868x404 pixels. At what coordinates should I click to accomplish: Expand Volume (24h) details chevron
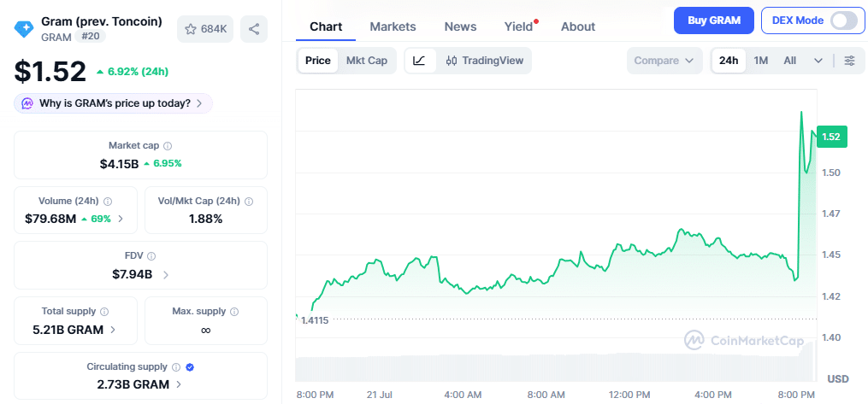click(121, 219)
